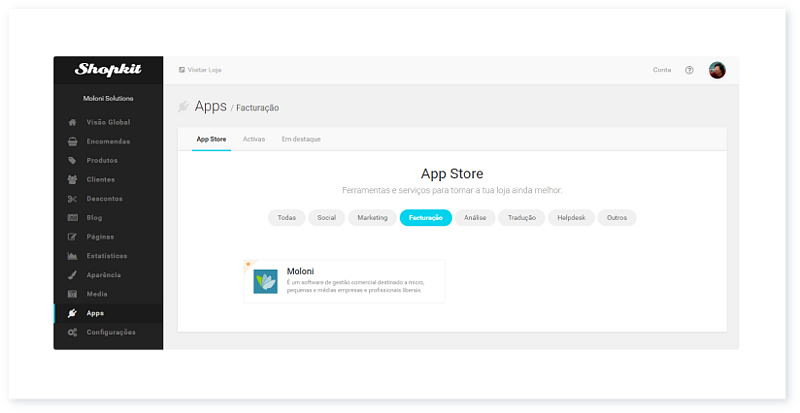Select Apps label in sidebar
This screenshot has height=413, width=800.
[x=95, y=313]
